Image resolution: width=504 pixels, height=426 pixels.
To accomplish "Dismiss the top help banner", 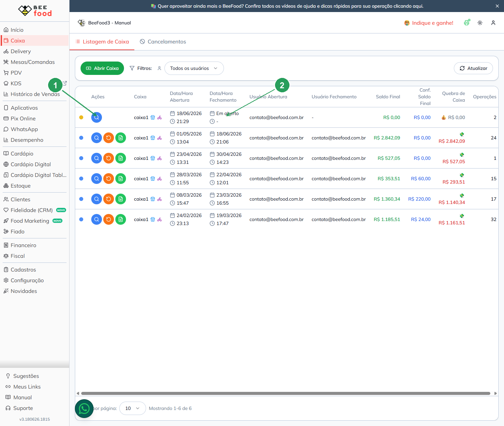I will coord(497,6).
